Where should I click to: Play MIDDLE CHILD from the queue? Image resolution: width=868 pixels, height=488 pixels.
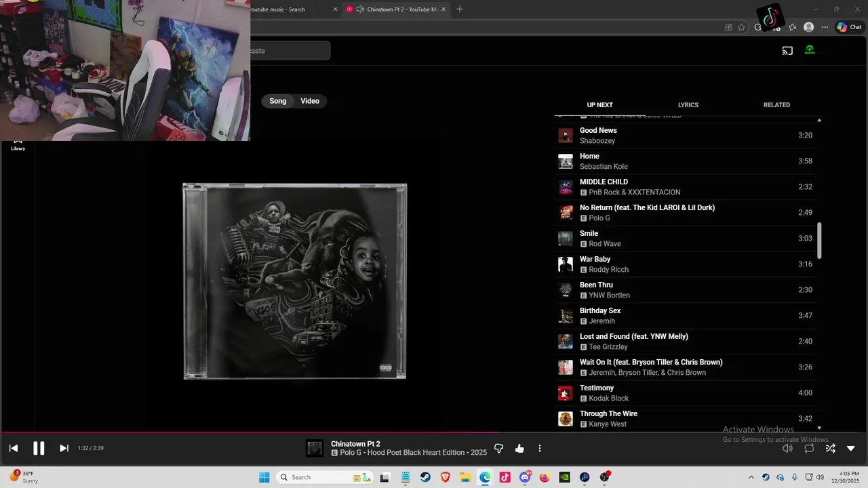[685, 187]
